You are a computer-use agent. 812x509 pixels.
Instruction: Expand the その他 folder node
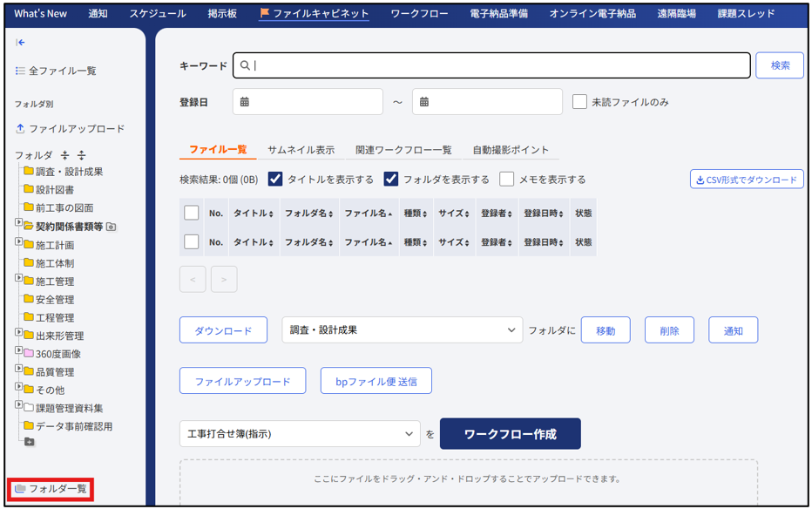click(x=18, y=386)
